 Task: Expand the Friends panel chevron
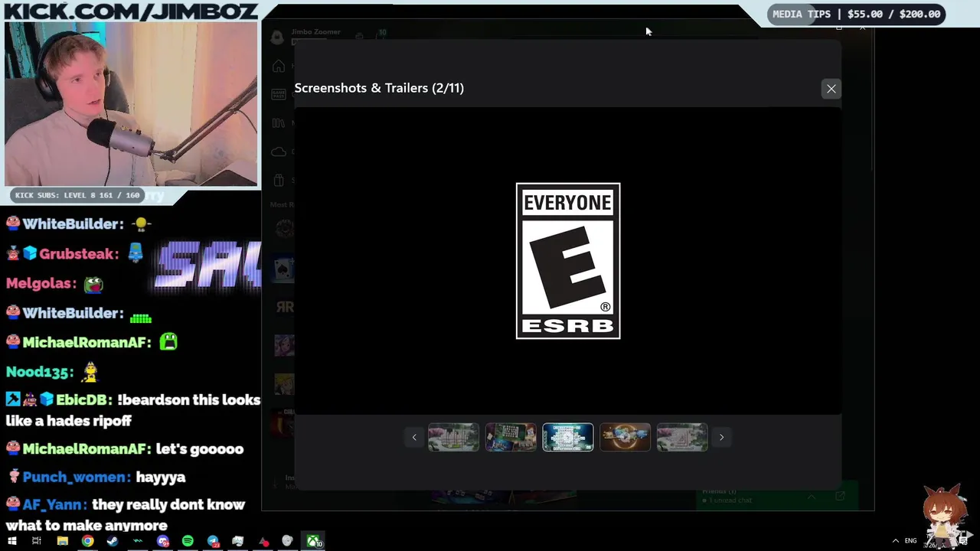click(x=812, y=497)
